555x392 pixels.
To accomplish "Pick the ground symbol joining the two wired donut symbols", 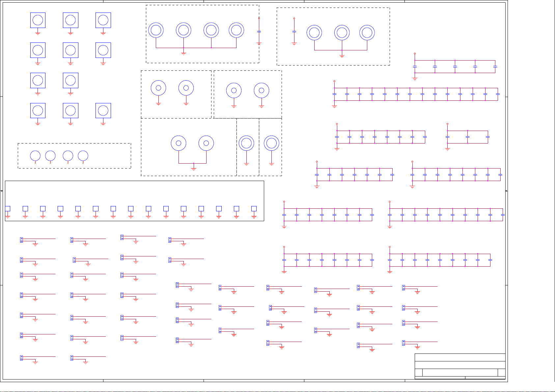I will pos(194,169).
